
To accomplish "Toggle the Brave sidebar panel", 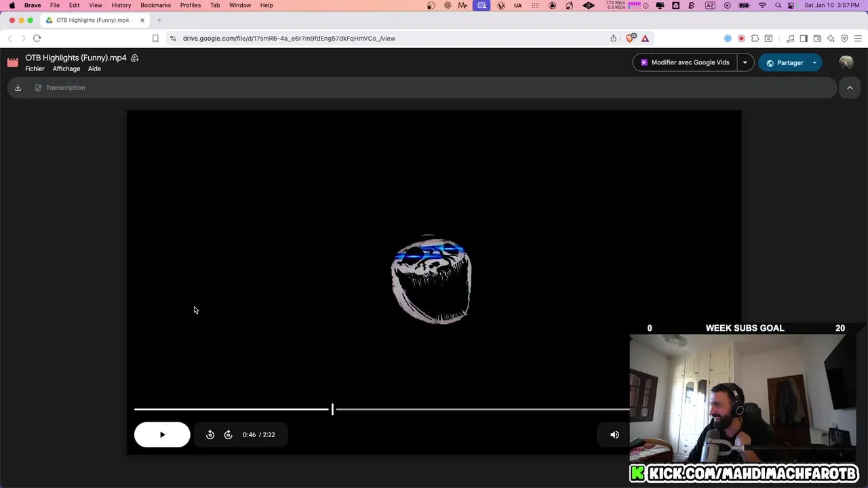I will (x=804, y=39).
